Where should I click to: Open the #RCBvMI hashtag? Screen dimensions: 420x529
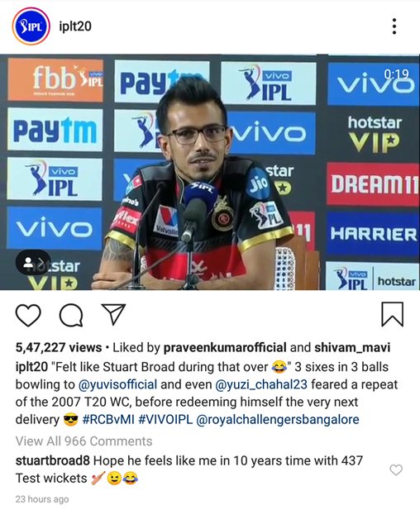pyautogui.click(x=108, y=419)
